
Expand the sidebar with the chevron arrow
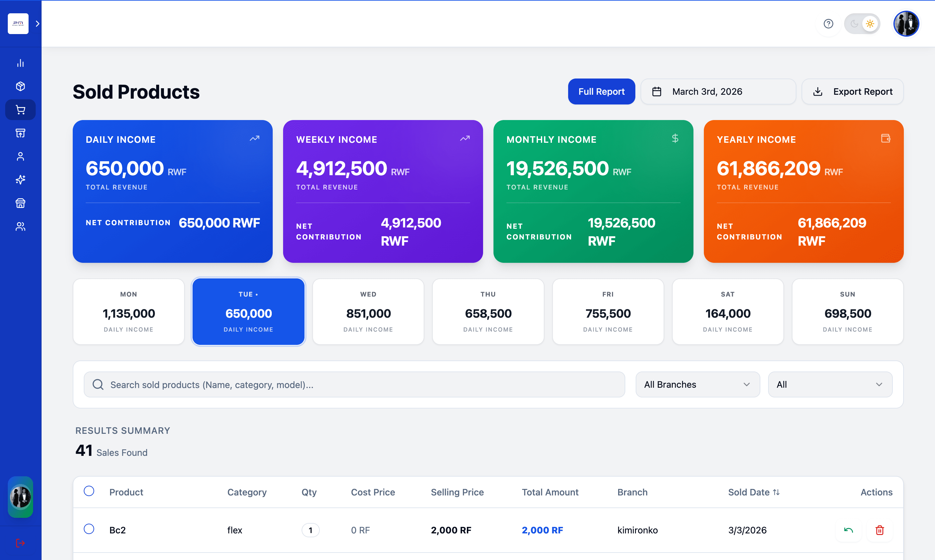[x=37, y=23]
